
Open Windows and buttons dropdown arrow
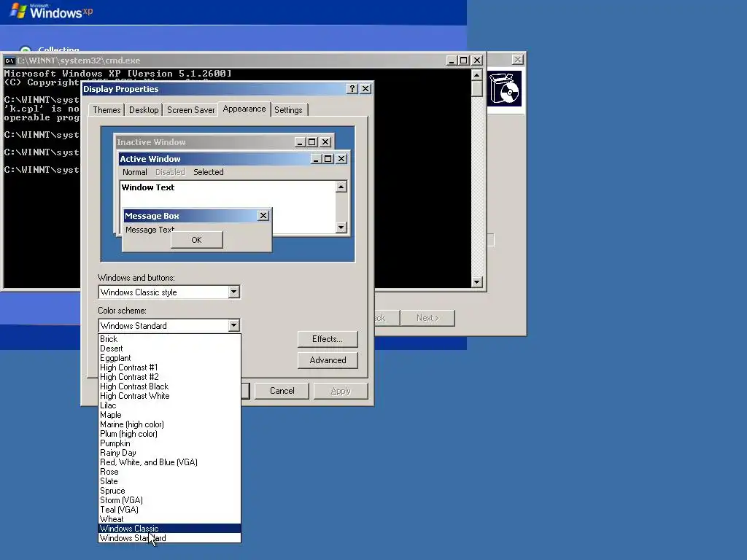point(233,292)
